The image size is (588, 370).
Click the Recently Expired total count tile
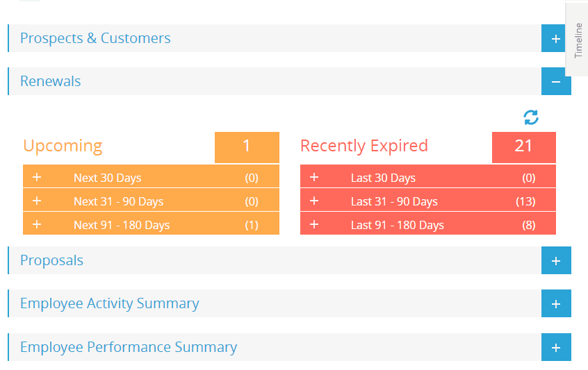click(523, 146)
